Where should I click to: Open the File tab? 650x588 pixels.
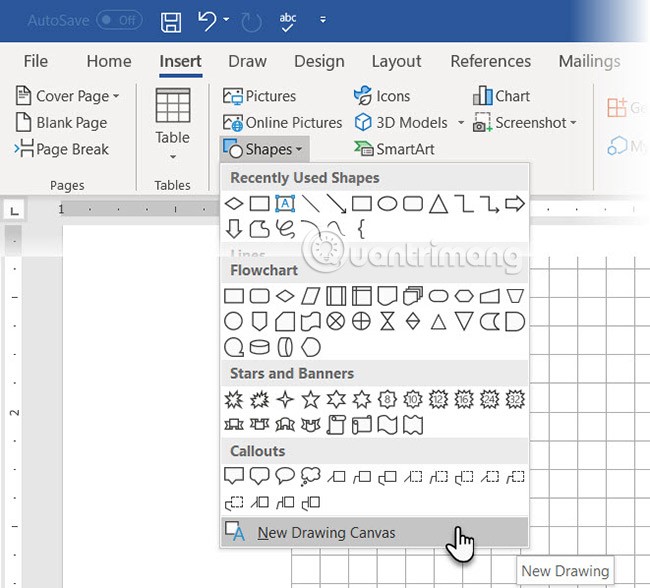(36, 61)
